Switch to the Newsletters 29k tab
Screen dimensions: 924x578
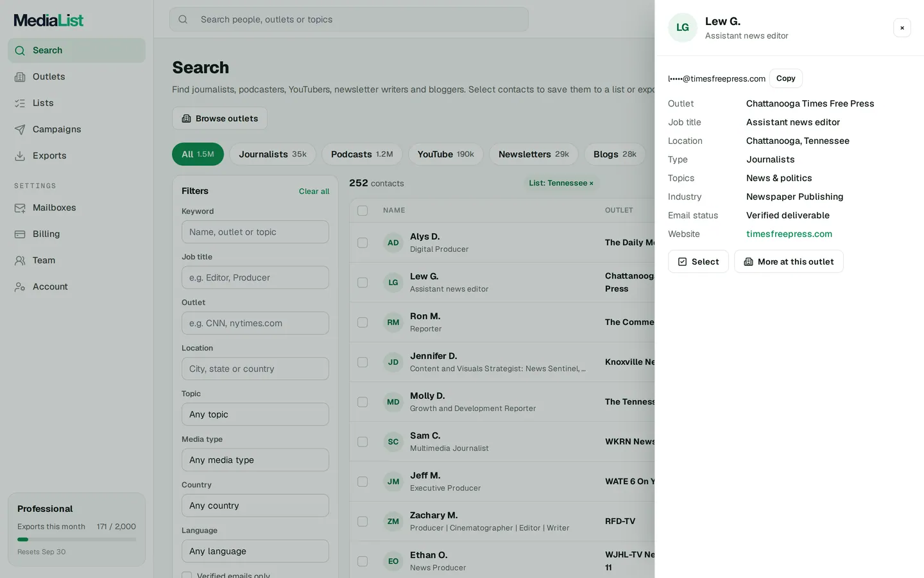click(534, 154)
